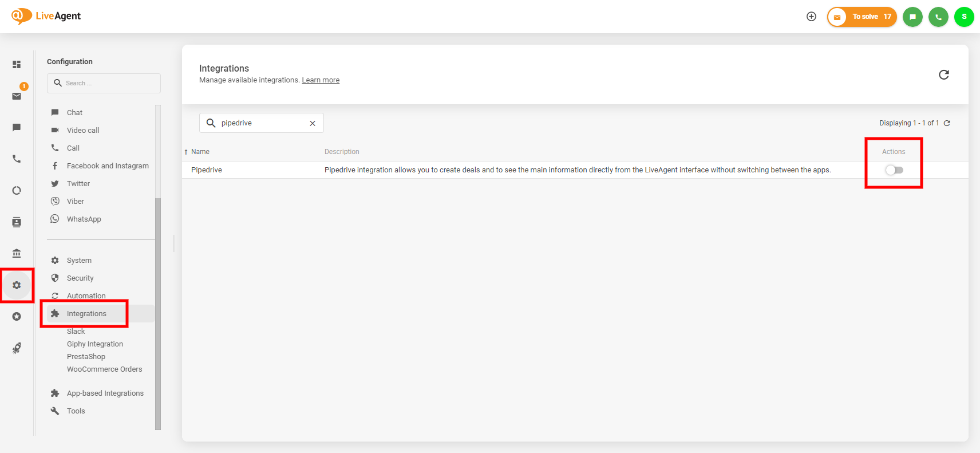Click the green phone status icon
The height and width of the screenshot is (453, 980).
(x=938, y=17)
